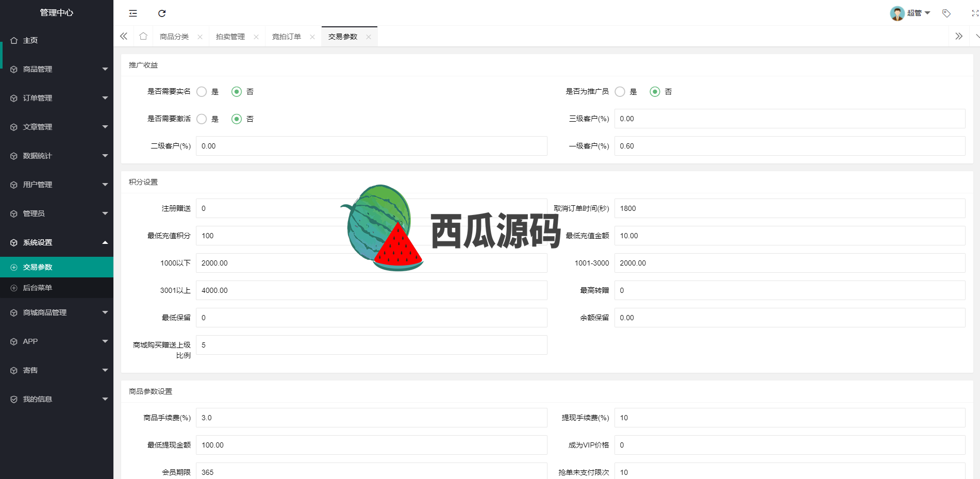Select 是 for 是否需要激活
Image resolution: width=980 pixels, height=479 pixels.
pos(202,119)
